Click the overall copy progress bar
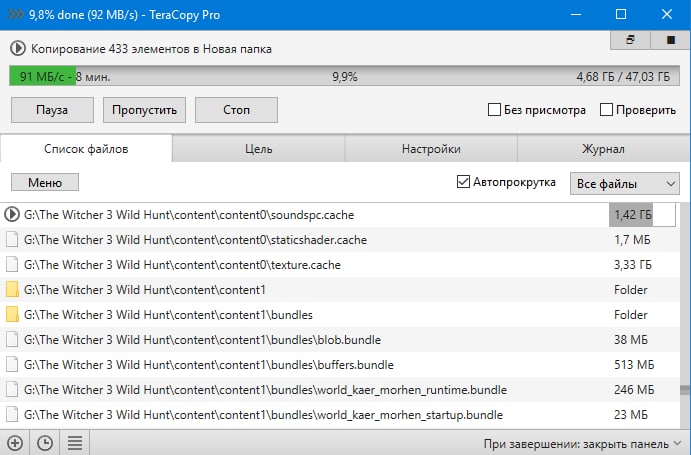 [x=344, y=76]
